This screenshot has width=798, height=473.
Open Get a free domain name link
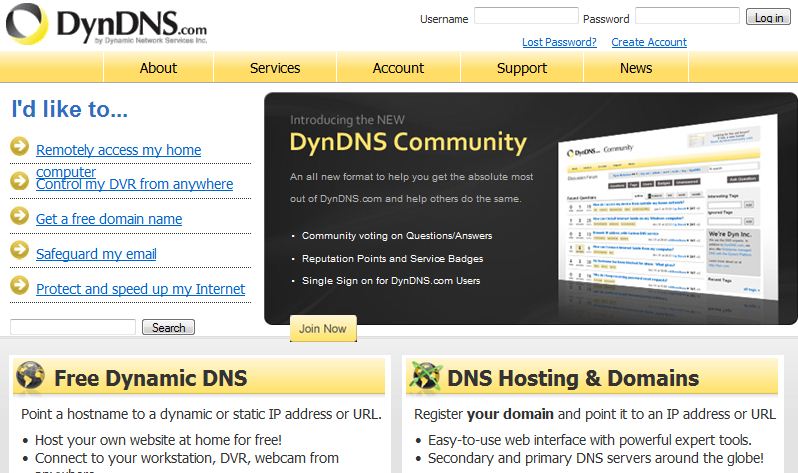coord(109,219)
